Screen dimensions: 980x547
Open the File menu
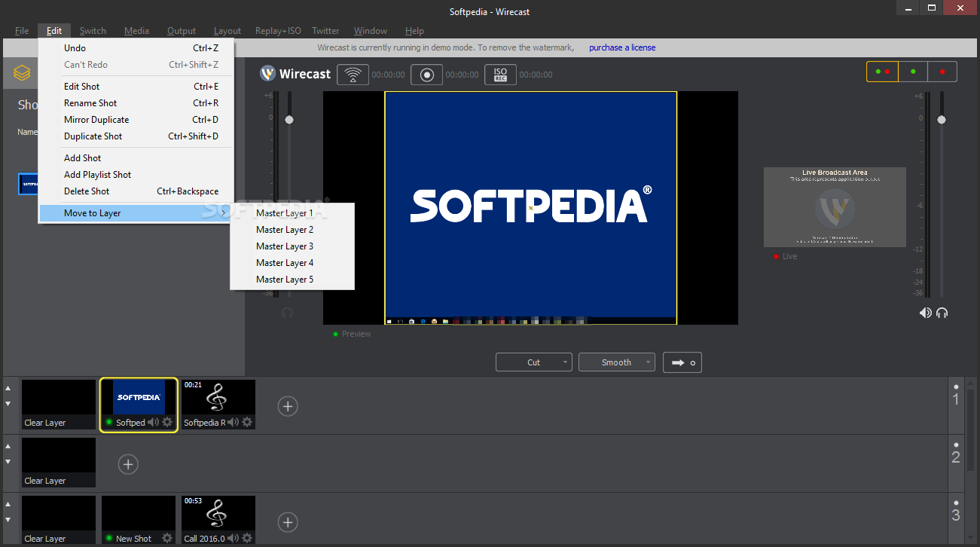pyautogui.click(x=22, y=31)
